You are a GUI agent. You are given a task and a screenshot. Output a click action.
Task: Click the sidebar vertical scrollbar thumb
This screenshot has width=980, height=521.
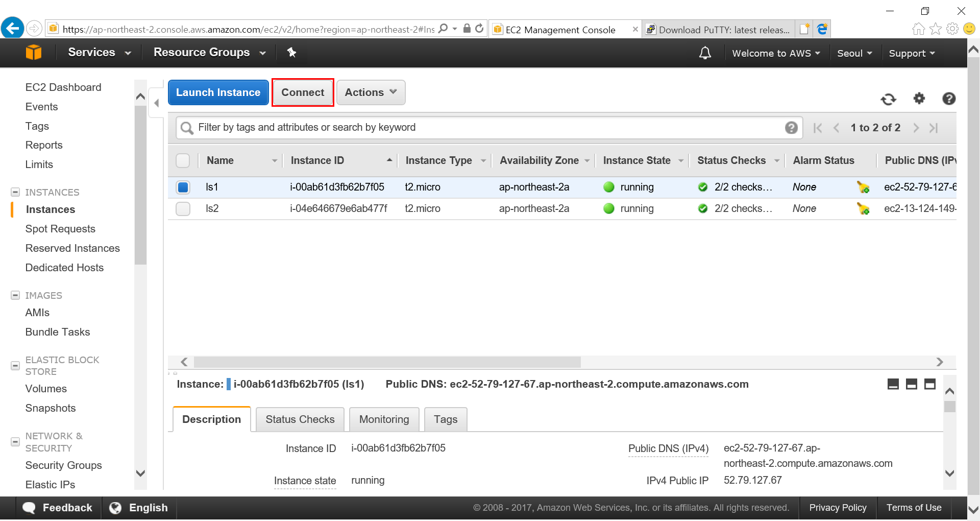(140, 185)
